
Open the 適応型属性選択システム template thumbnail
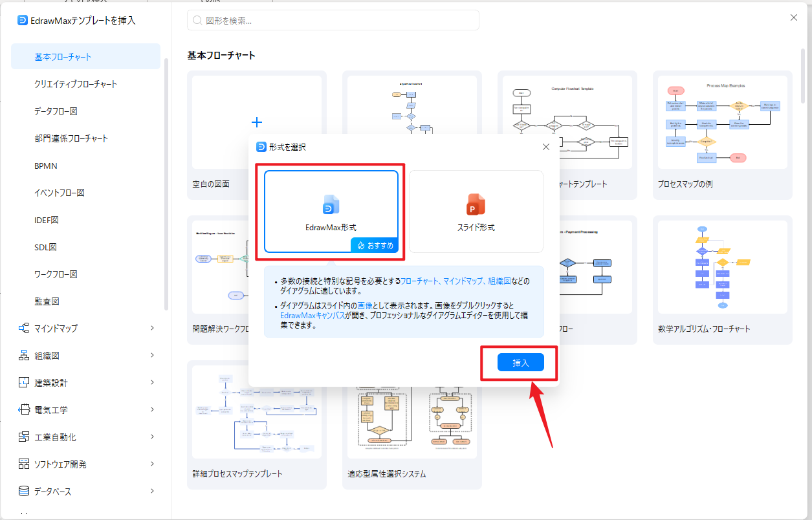pyautogui.click(x=412, y=422)
